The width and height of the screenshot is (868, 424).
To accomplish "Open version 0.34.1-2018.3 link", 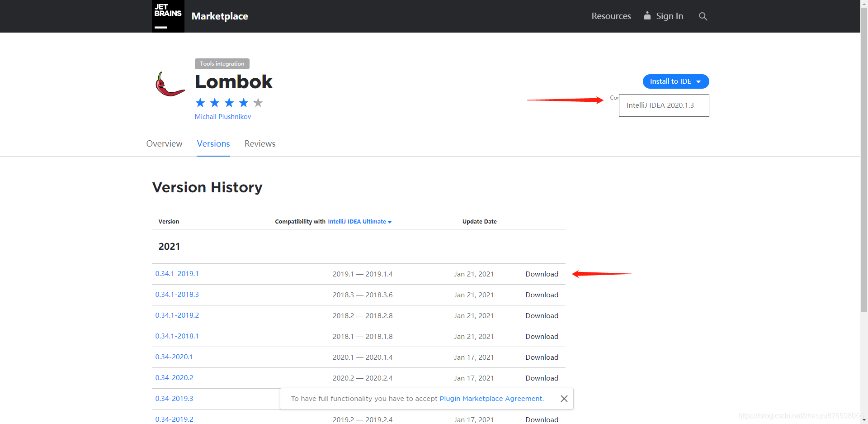I will click(177, 295).
